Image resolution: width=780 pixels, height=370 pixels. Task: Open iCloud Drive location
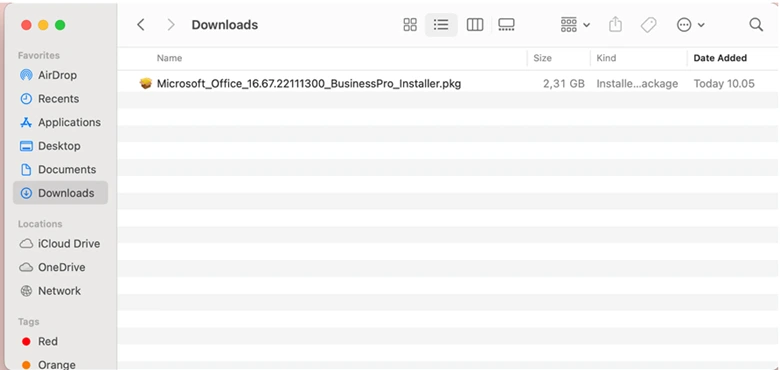[x=60, y=244]
